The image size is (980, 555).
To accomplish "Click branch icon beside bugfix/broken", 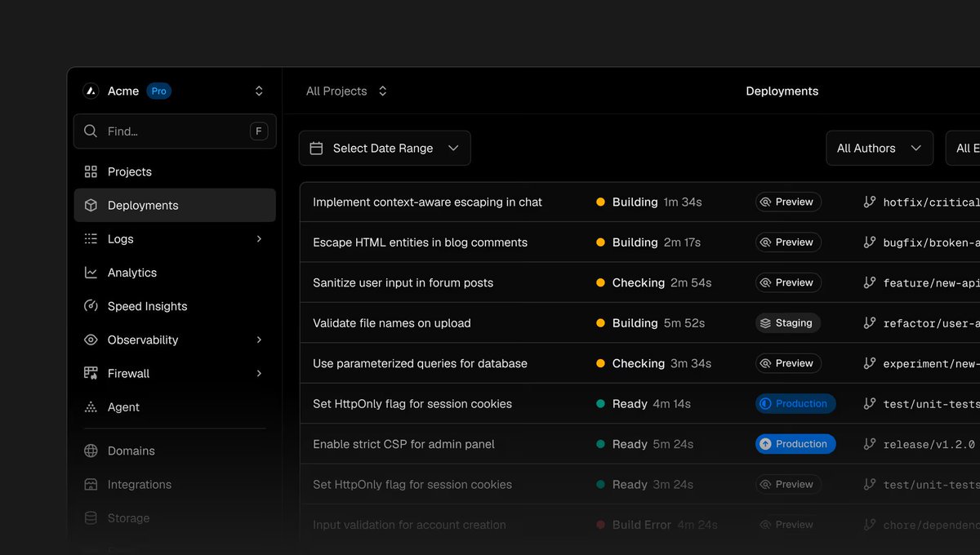I will coord(870,242).
